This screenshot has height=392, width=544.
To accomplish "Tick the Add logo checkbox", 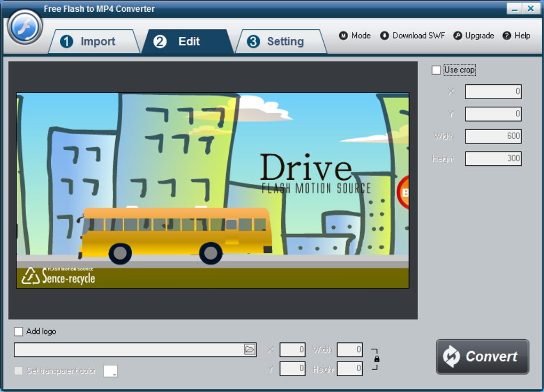I will click(18, 331).
